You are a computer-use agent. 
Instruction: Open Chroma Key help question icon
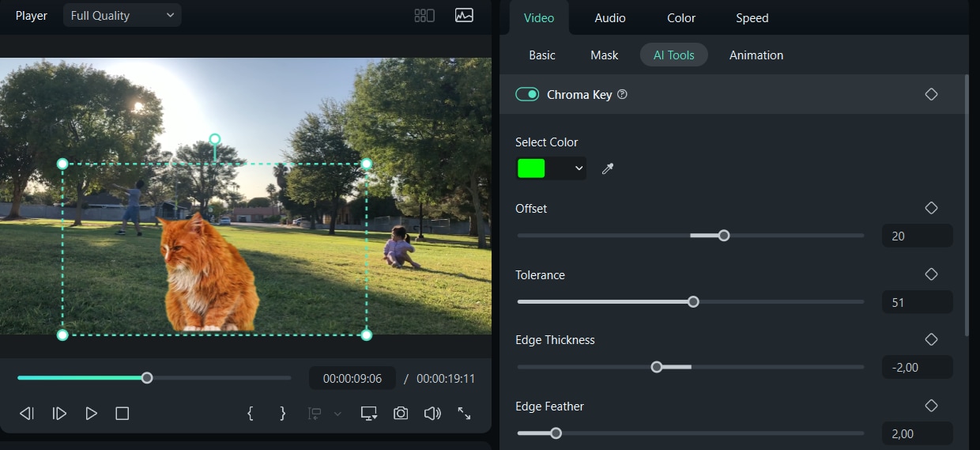[622, 94]
